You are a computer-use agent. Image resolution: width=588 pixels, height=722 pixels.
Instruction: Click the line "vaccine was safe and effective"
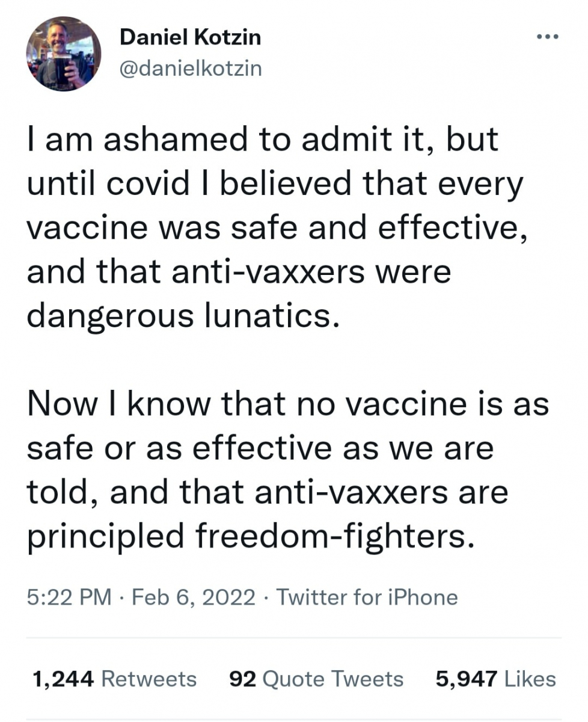(x=278, y=229)
